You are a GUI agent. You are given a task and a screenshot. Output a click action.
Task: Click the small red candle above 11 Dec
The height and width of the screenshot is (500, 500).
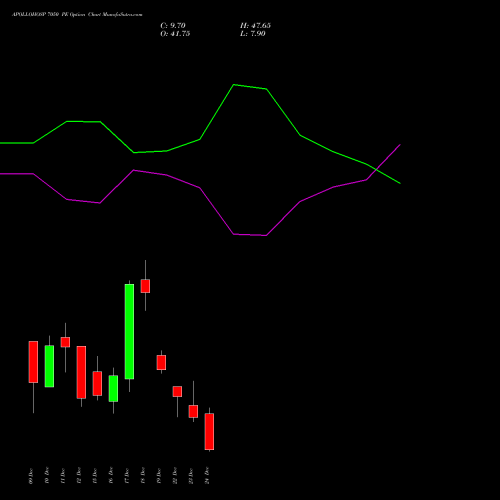click(65, 342)
